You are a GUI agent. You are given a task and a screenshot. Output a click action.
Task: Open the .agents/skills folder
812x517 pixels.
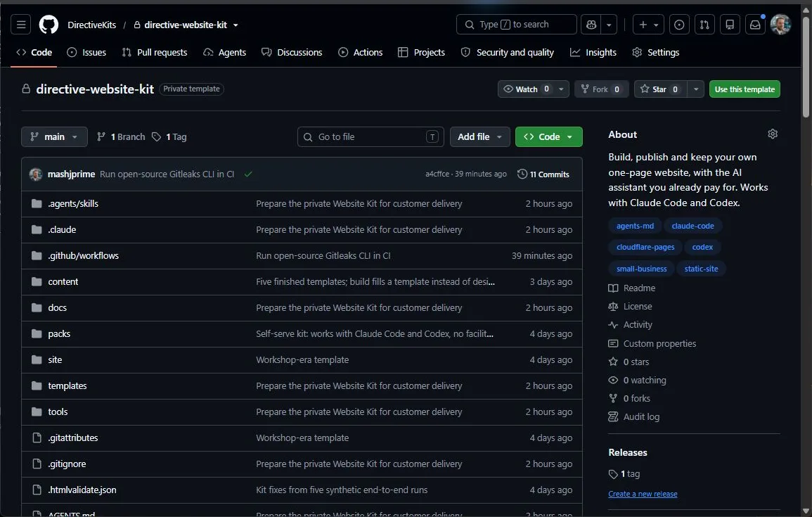73,203
